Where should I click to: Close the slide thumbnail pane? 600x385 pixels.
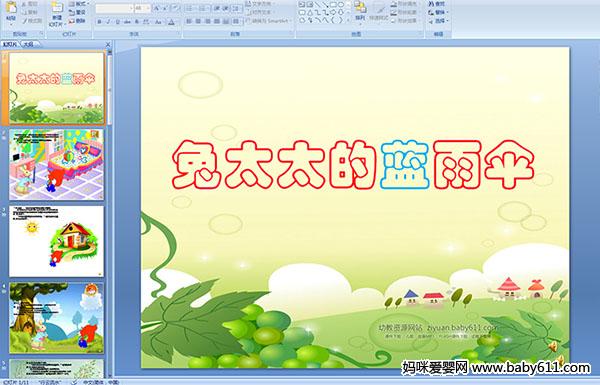click(x=108, y=45)
